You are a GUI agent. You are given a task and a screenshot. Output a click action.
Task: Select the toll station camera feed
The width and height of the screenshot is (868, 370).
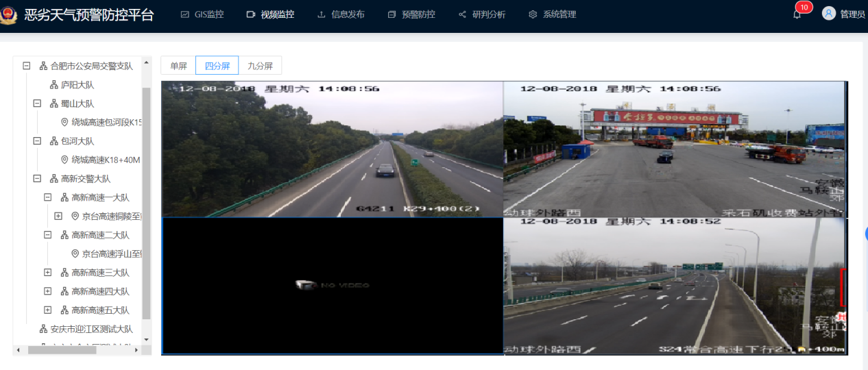(674, 149)
